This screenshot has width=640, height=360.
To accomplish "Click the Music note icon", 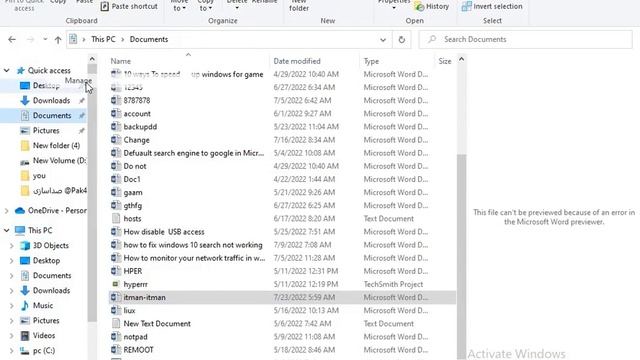I will pos(25,306).
